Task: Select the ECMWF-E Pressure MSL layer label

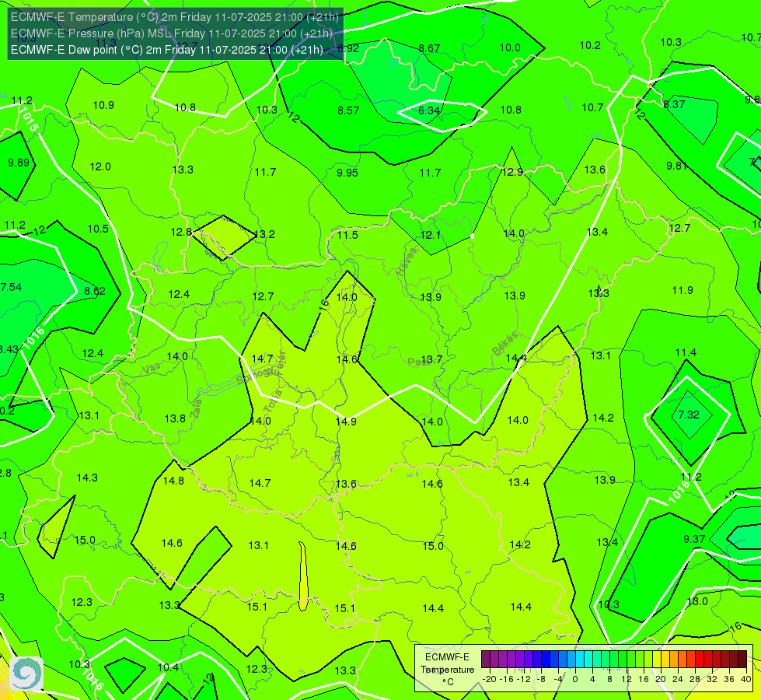Action: pyautogui.click(x=172, y=33)
